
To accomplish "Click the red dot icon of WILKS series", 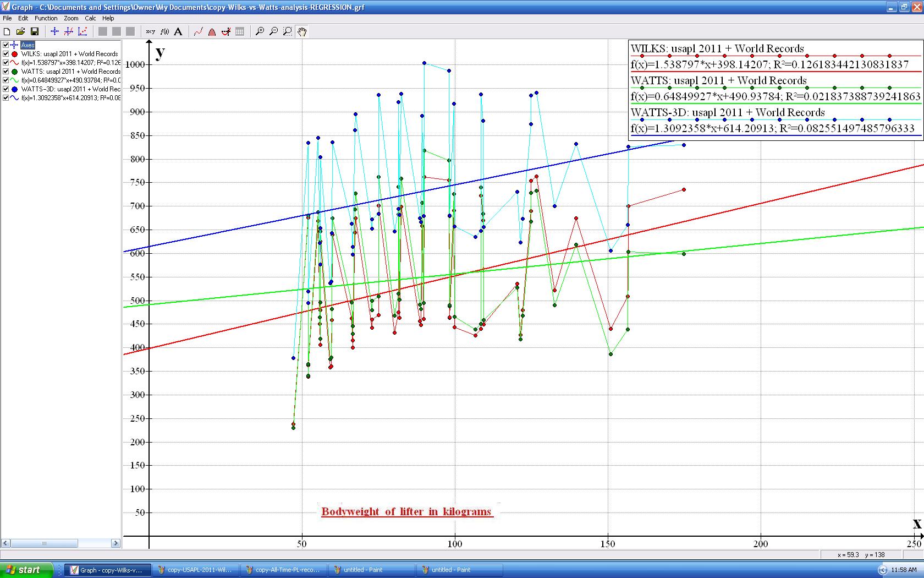I will click(15, 54).
